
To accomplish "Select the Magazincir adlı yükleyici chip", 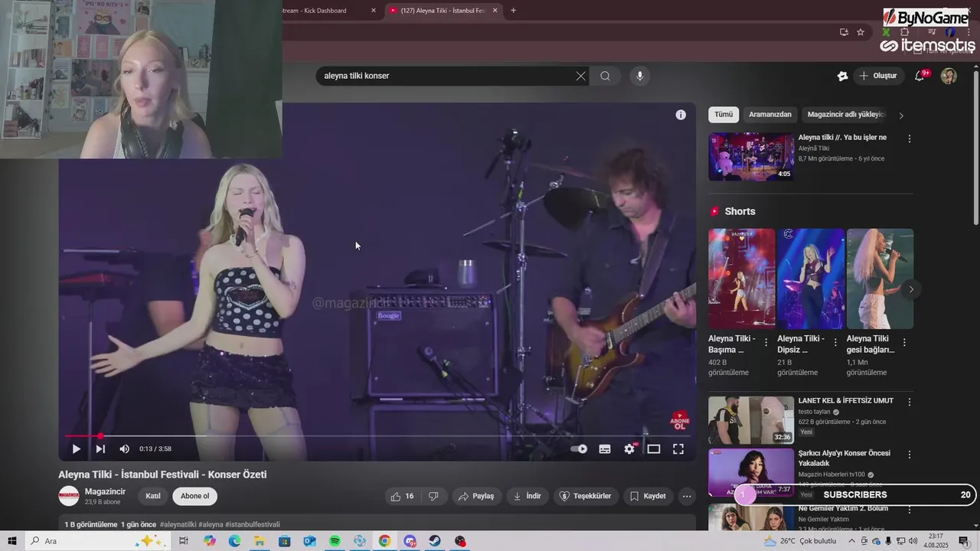I will click(845, 115).
